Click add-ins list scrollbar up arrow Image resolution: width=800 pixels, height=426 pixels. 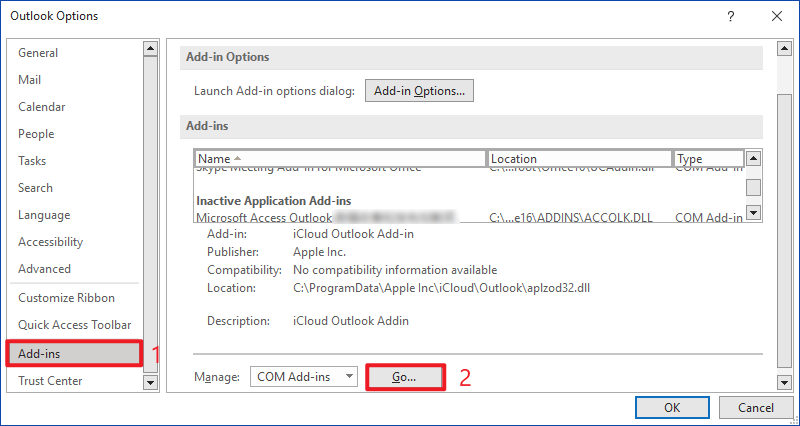(x=754, y=159)
